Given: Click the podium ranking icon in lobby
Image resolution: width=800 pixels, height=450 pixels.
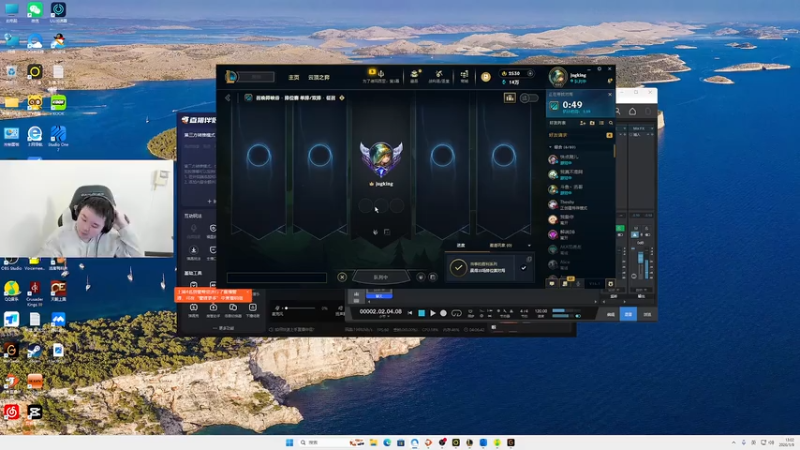Looking at the screenshot, I should coord(510,97).
